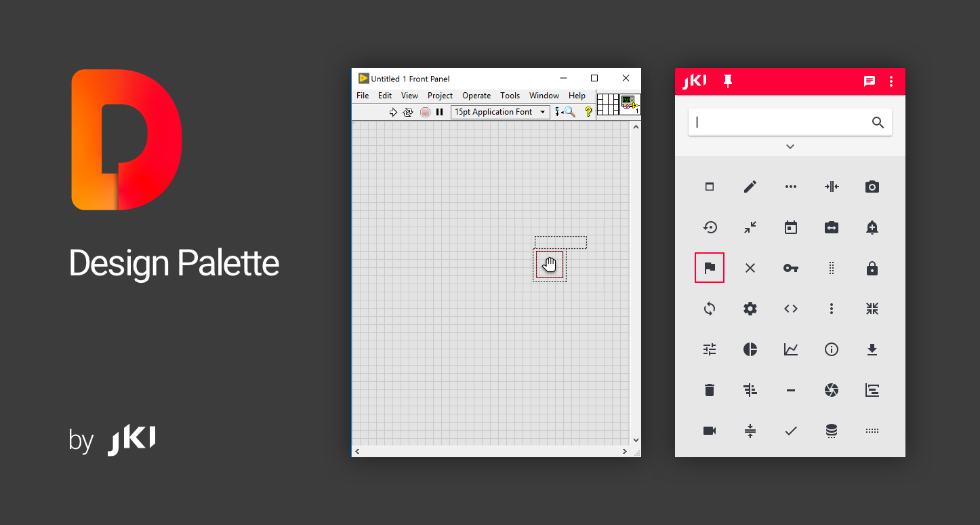Click the Front Panel scroll up arrow
Viewport: 980px width, 525px height.
coord(636,127)
